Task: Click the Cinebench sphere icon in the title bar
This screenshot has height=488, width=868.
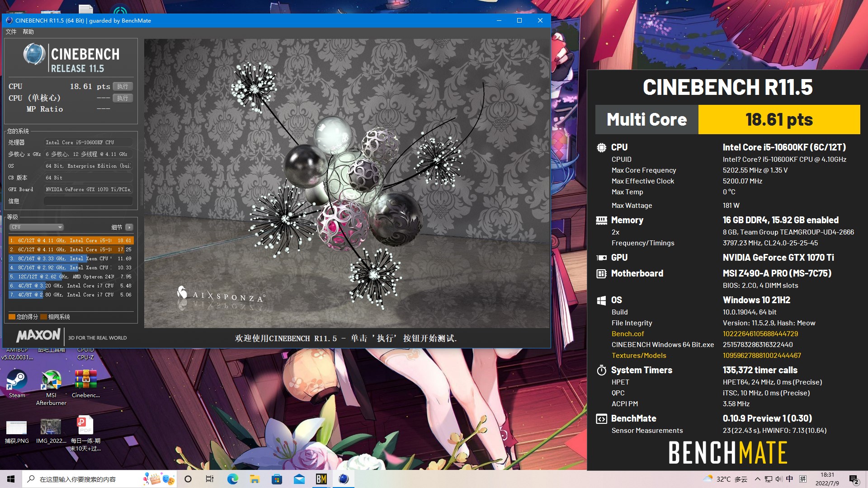Action: 9,20
